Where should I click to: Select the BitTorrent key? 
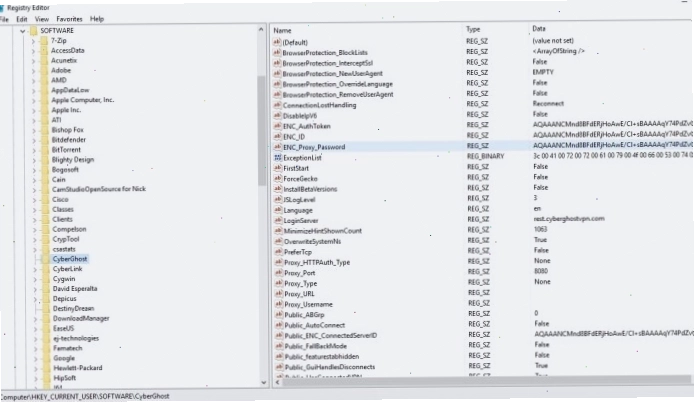(x=66, y=150)
